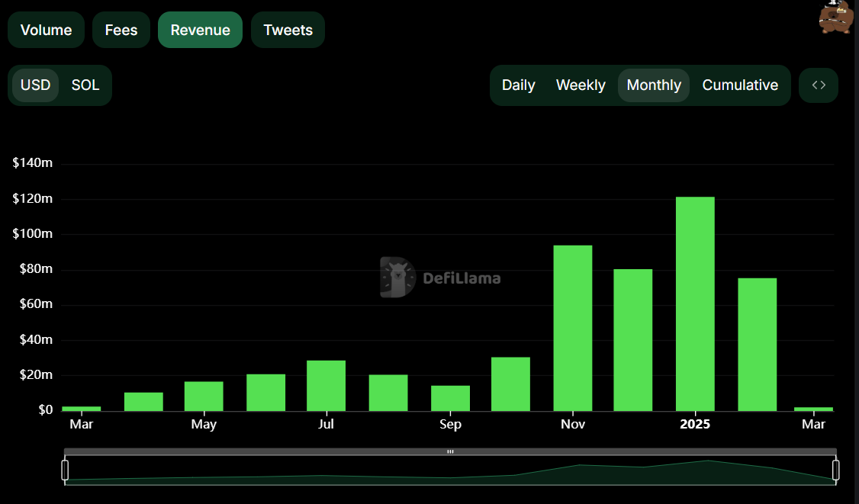Click the embed code icon button
Viewport: 859px width, 504px height.
[818, 85]
